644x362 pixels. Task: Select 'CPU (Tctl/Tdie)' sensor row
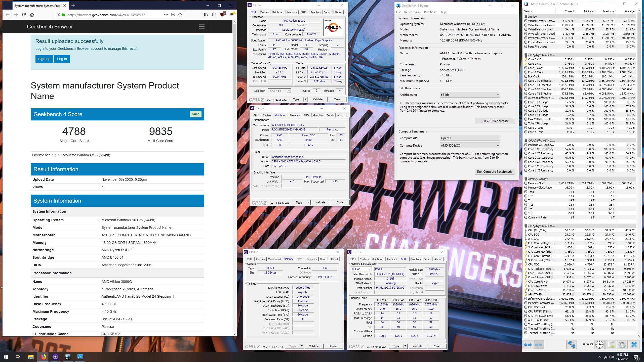click(580, 230)
